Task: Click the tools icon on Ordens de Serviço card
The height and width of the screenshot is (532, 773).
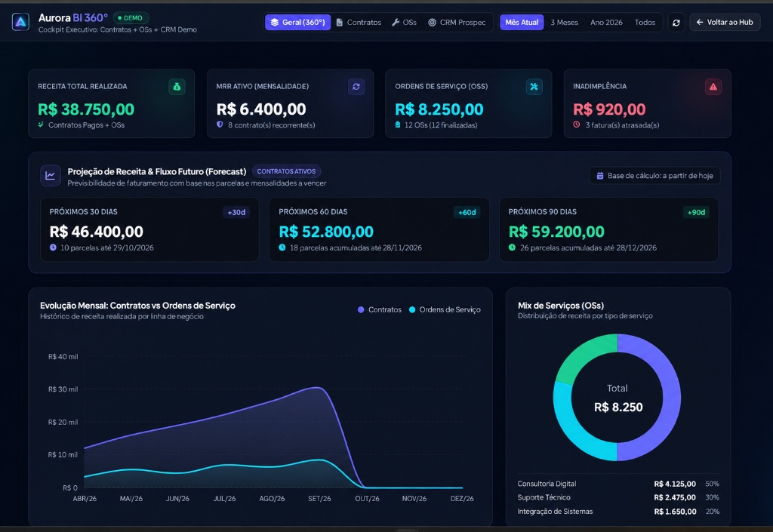Action: point(534,87)
